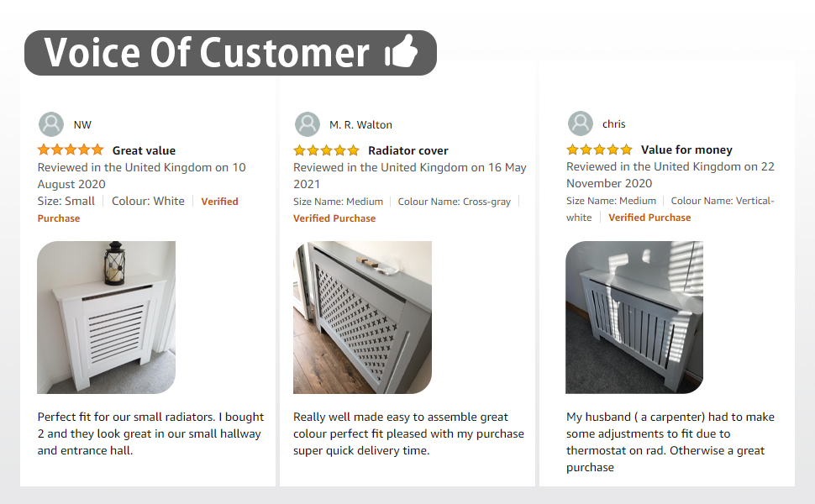815x504 pixels.
Task: Click chris's profile avatar icon
Action: coord(580,123)
